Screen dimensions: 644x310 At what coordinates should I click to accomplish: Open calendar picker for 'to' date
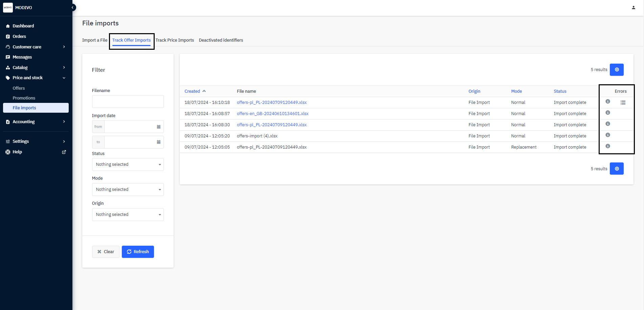[158, 142]
